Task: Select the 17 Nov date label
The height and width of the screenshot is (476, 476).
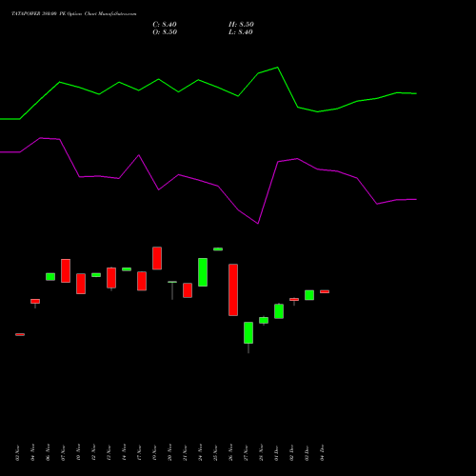Action: tap(139, 452)
